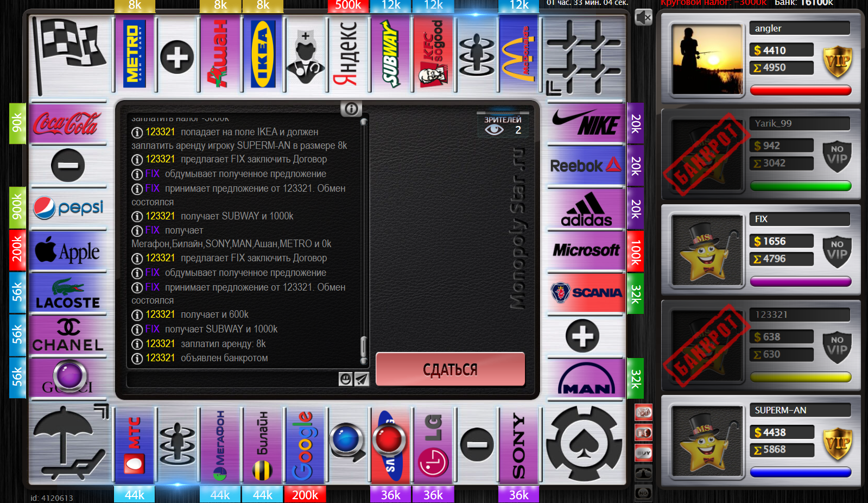The image size is (868, 503).
Task: Click SUPERM-AN's blue color bar
Action: pos(801,472)
